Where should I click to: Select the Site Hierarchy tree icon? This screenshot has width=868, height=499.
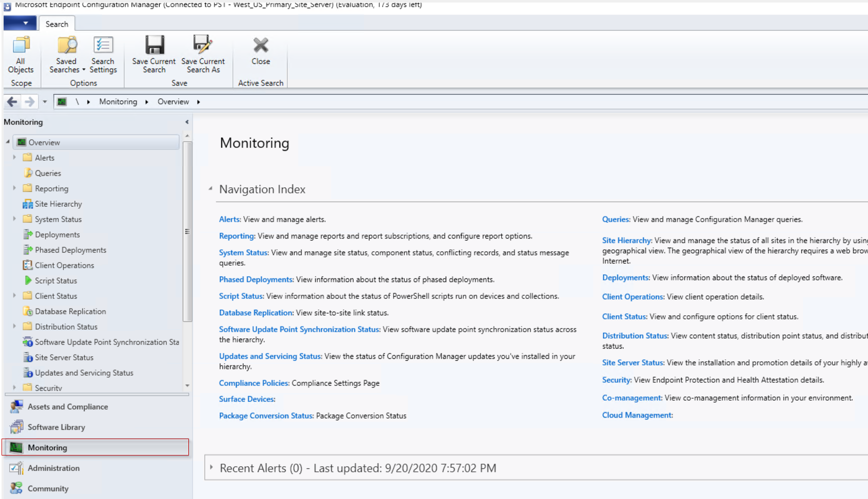click(28, 204)
